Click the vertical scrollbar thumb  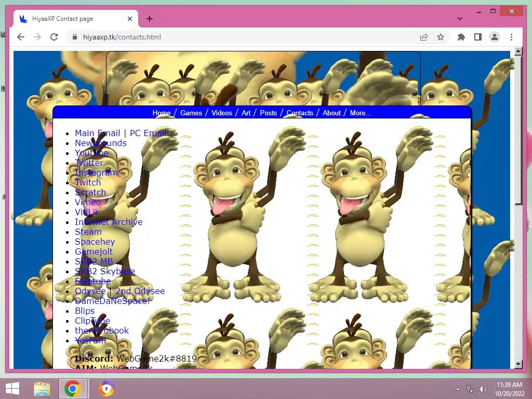(518, 130)
